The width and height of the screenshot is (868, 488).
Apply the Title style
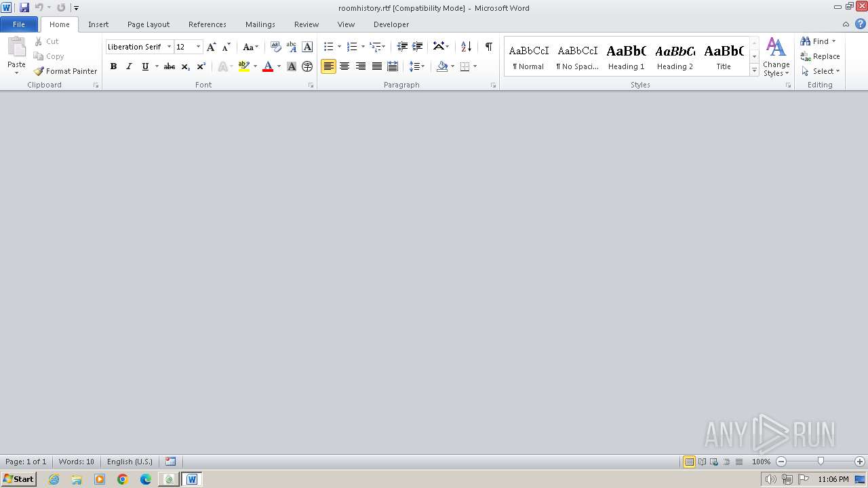click(724, 56)
